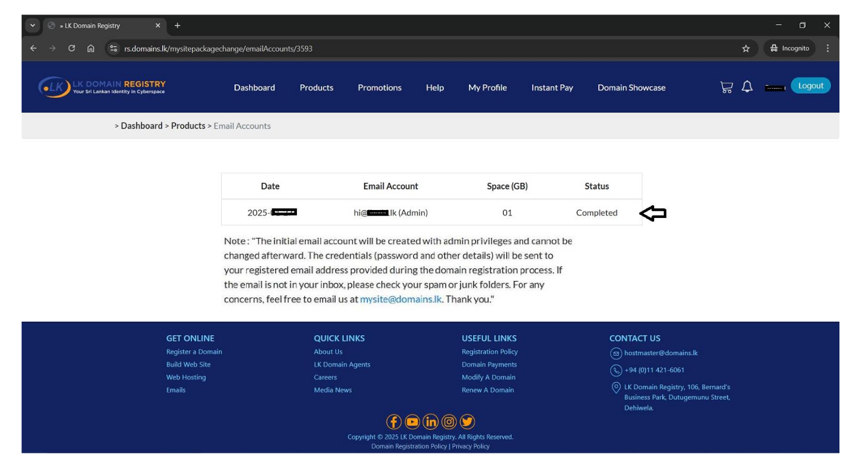868x468 pixels.
Task: Click the LK Domain Registry logo
Action: point(101,87)
